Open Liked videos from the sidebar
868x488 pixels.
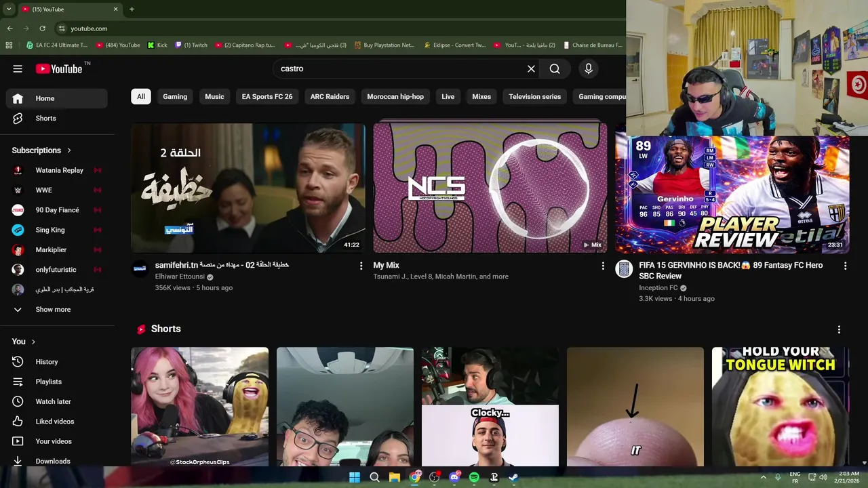pos(57,422)
